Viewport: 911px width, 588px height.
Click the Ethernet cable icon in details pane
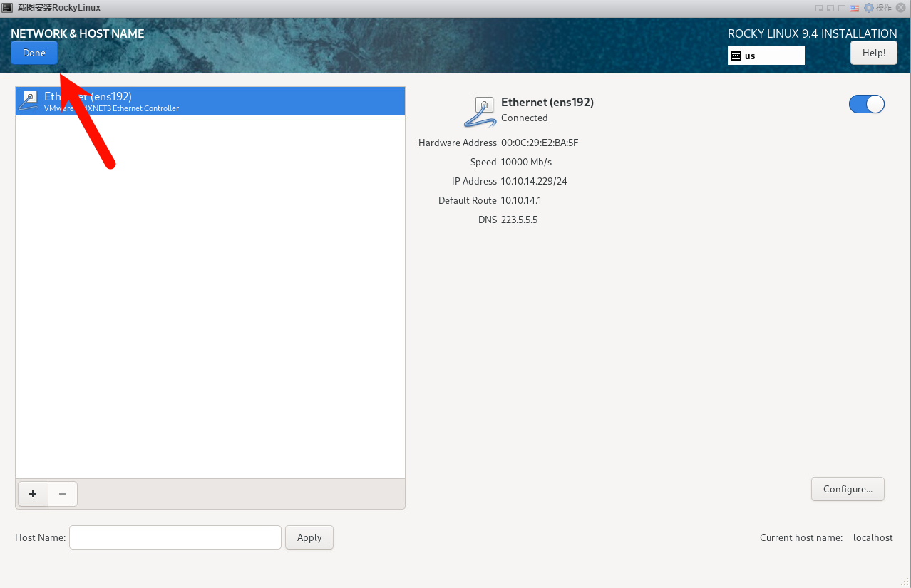480,111
